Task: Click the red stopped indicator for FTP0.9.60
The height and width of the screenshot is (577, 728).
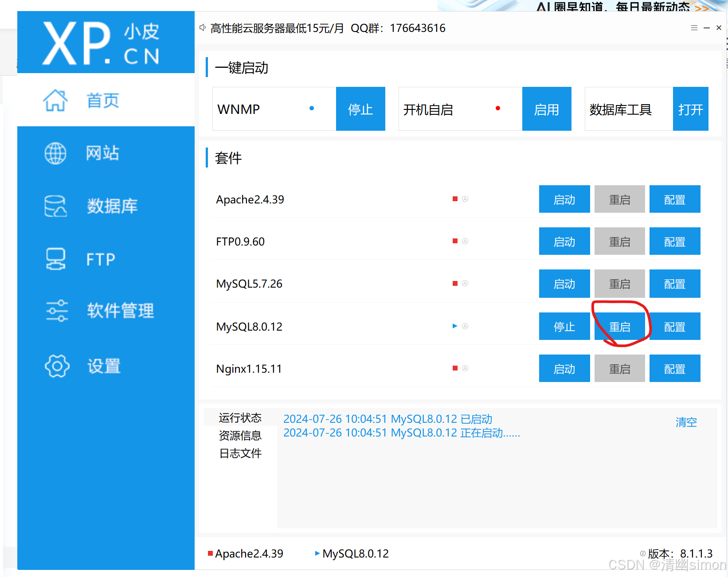Action: click(455, 241)
